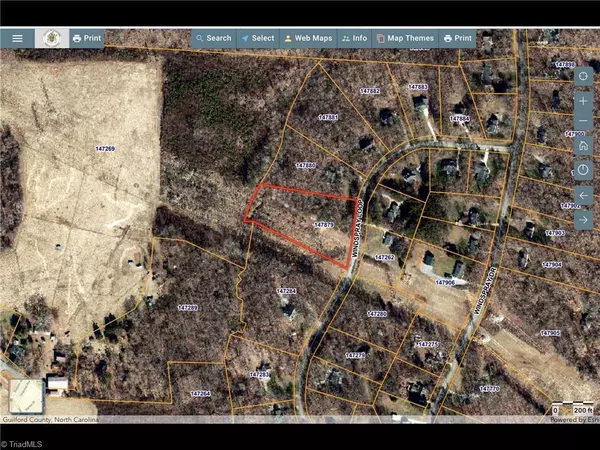Click the Powered by Esri link
Image resolution: width=600 pixels, height=450 pixels.
tap(574, 420)
